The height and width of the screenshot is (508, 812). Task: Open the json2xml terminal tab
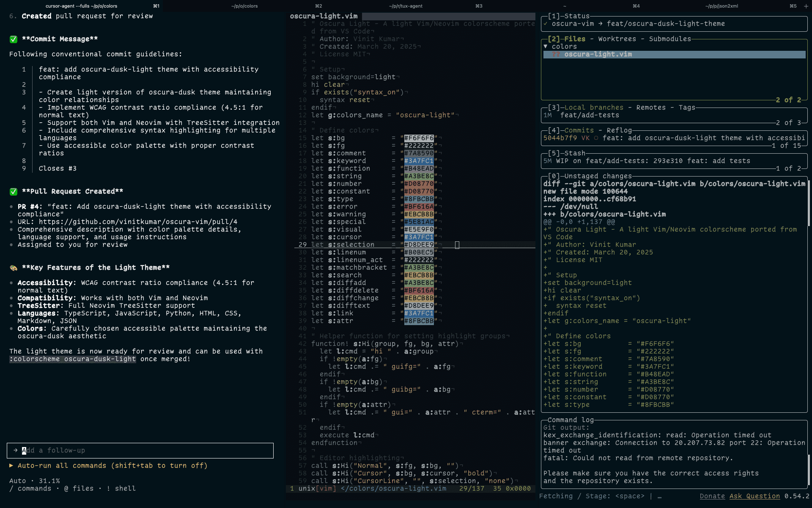(x=721, y=6)
